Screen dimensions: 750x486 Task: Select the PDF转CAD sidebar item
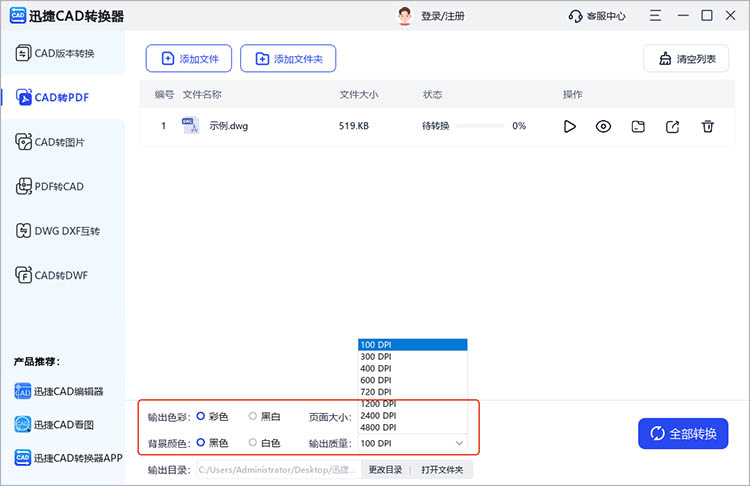63,186
